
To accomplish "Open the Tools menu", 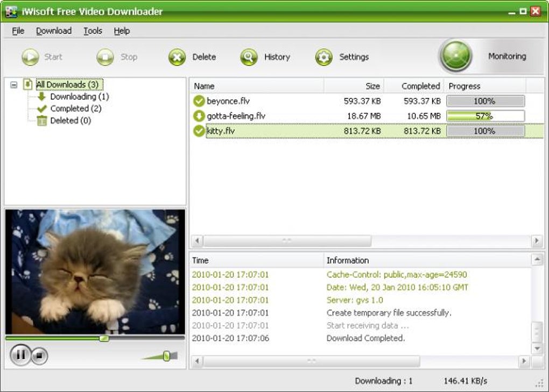I will click(x=93, y=31).
